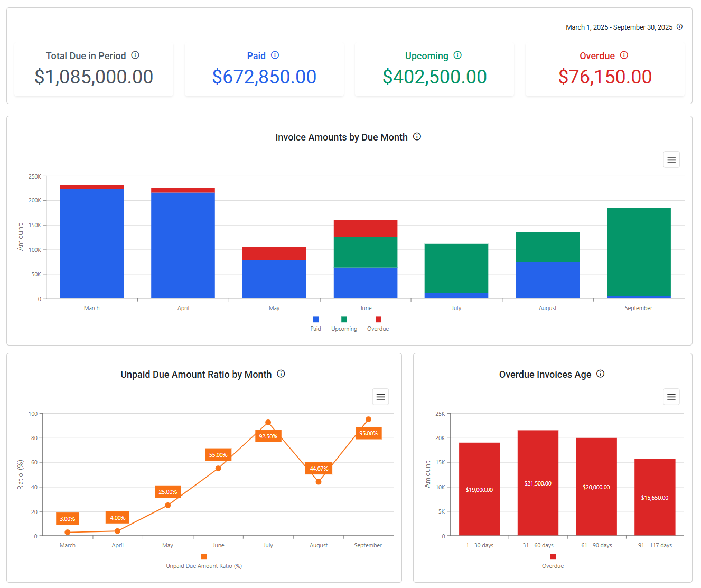Click the info icon beside Upcoming
The height and width of the screenshot is (588, 701).
pyautogui.click(x=457, y=55)
